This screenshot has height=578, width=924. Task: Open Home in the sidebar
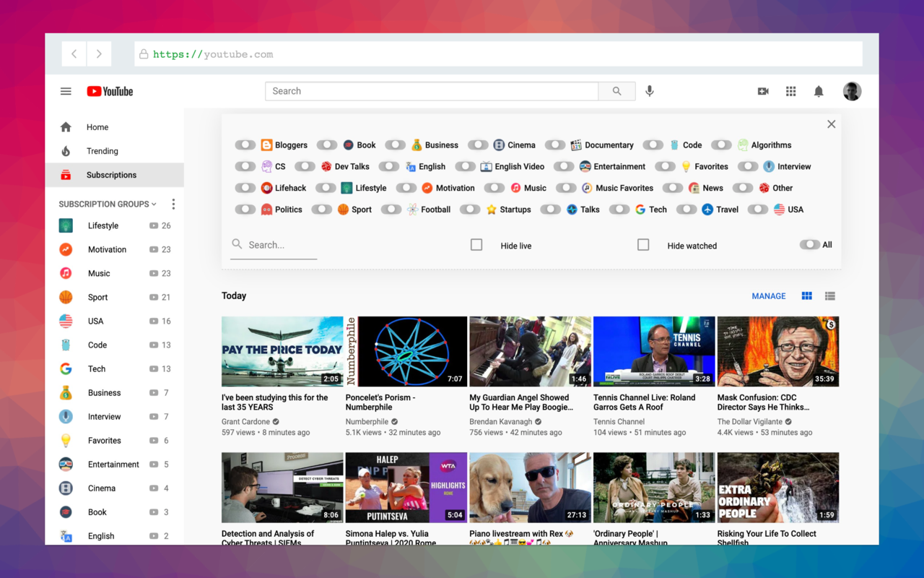click(x=114, y=127)
